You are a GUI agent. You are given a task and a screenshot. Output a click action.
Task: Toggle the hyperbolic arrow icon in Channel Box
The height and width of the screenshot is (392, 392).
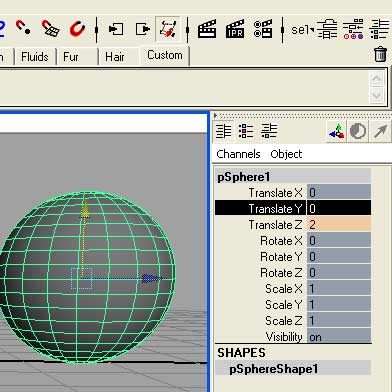click(x=380, y=131)
